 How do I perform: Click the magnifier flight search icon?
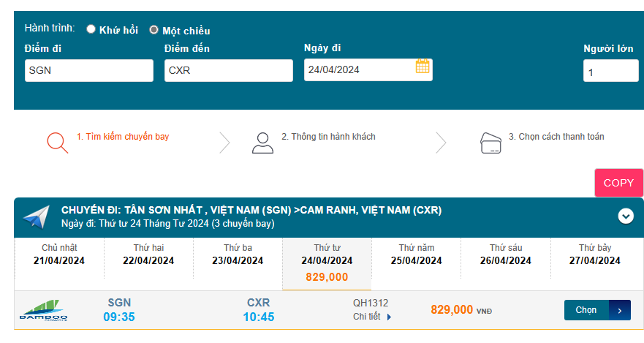tap(57, 142)
